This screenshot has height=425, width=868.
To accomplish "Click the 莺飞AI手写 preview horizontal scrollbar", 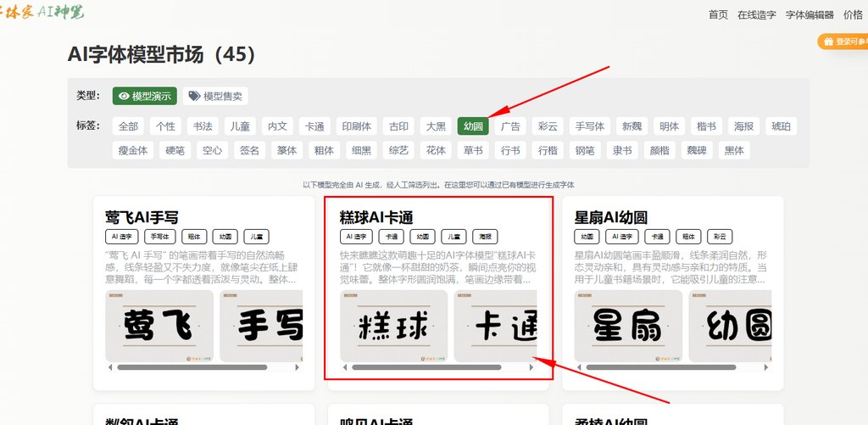I will click(192, 367).
